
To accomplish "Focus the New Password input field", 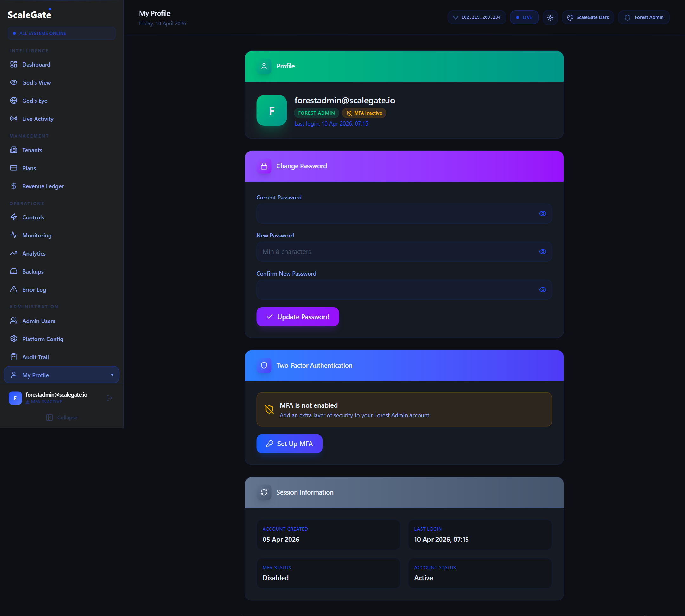I will click(x=396, y=251).
